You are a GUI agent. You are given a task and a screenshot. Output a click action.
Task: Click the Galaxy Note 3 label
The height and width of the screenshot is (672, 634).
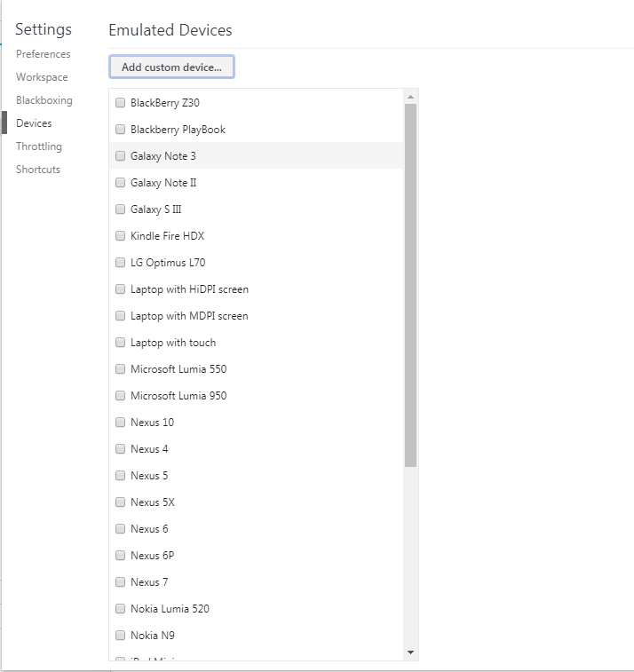[x=162, y=156]
